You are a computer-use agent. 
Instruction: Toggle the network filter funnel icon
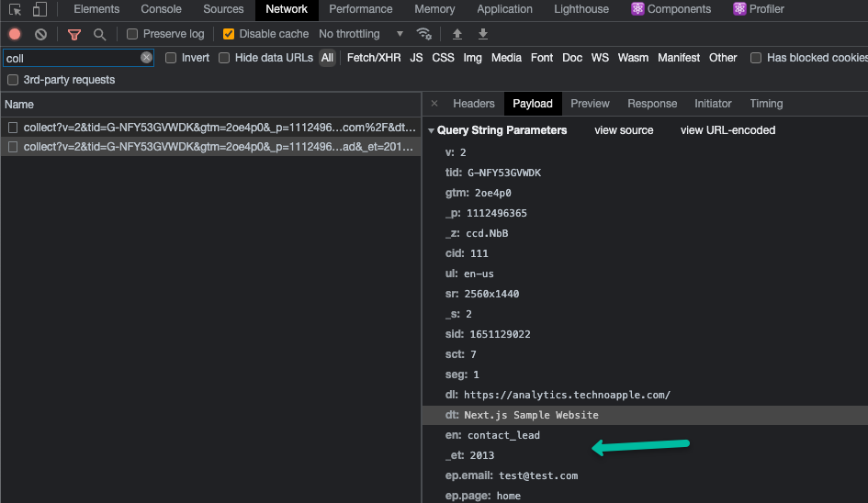[x=74, y=34]
